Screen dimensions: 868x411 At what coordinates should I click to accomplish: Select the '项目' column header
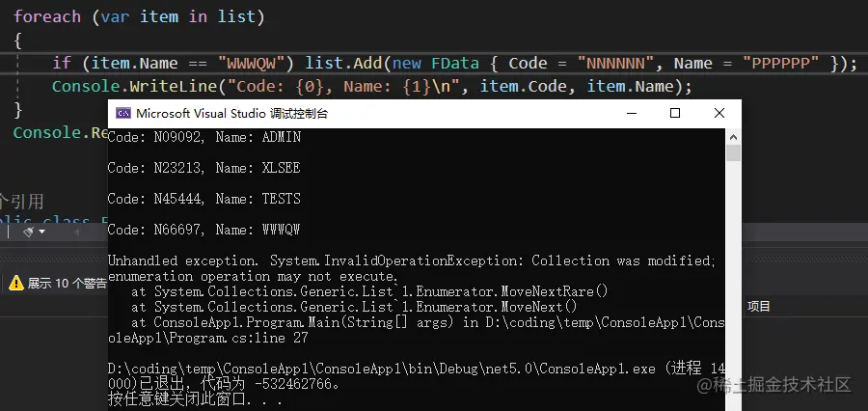(758, 306)
